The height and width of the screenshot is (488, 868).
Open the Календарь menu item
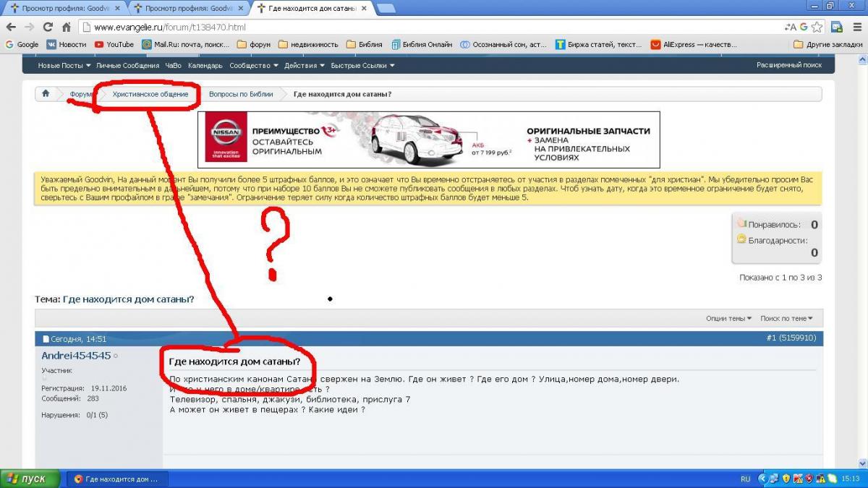click(x=205, y=65)
